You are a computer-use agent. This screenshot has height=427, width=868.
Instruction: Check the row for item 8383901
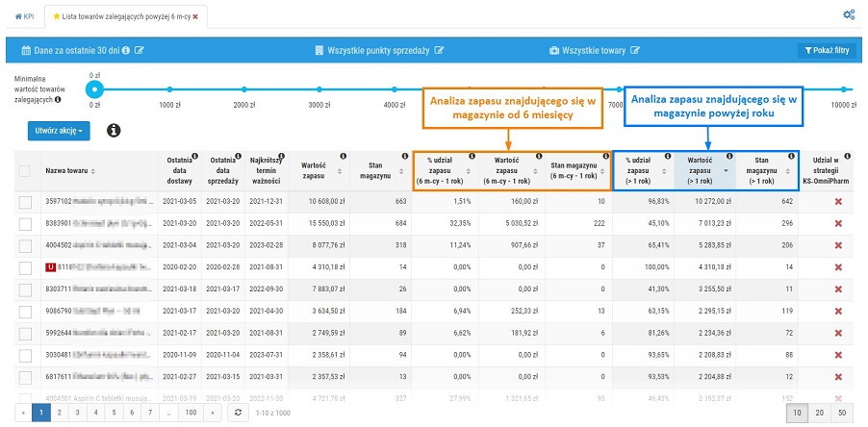pos(25,224)
